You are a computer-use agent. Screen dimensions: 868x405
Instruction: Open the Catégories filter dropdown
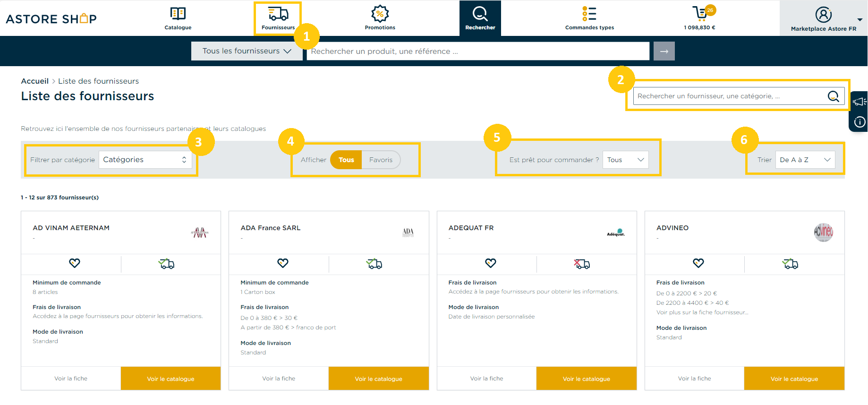pos(145,160)
